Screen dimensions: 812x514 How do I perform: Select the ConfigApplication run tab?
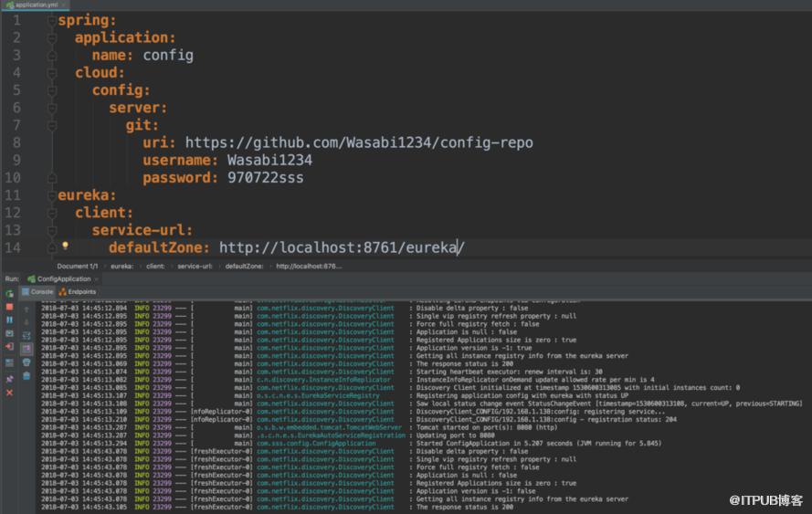pos(64,279)
